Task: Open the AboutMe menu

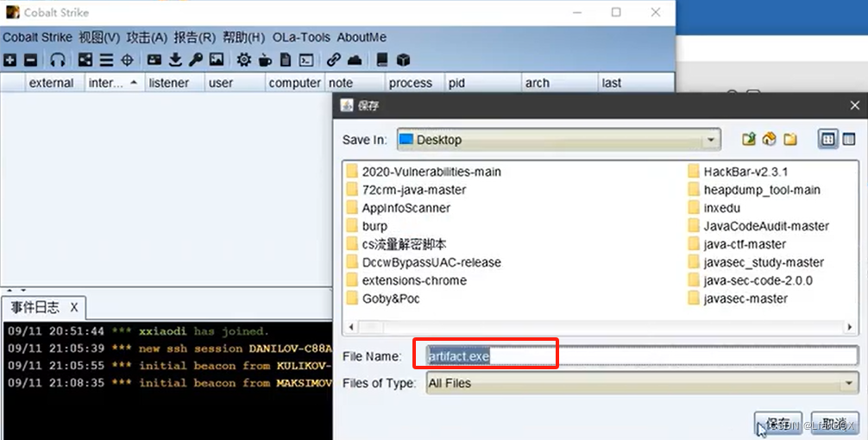Action: 362,37
